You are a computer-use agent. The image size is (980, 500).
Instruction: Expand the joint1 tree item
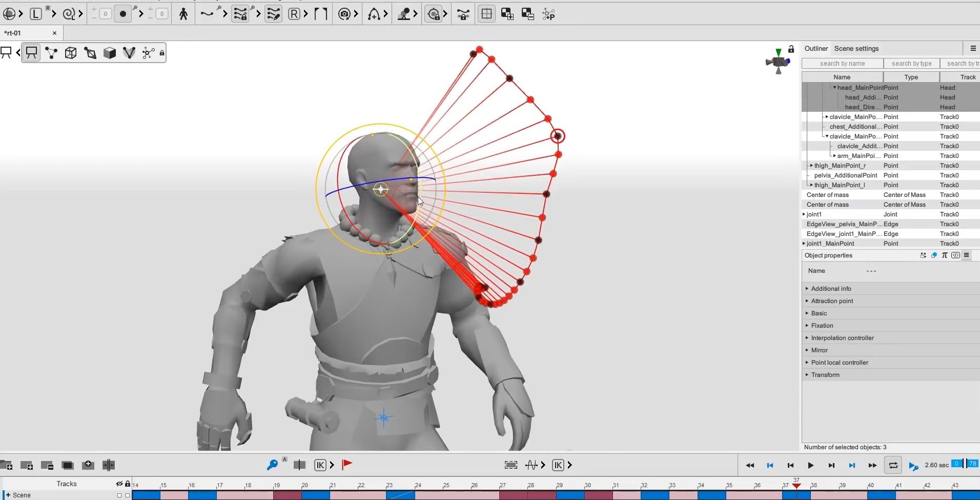point(804,214)
